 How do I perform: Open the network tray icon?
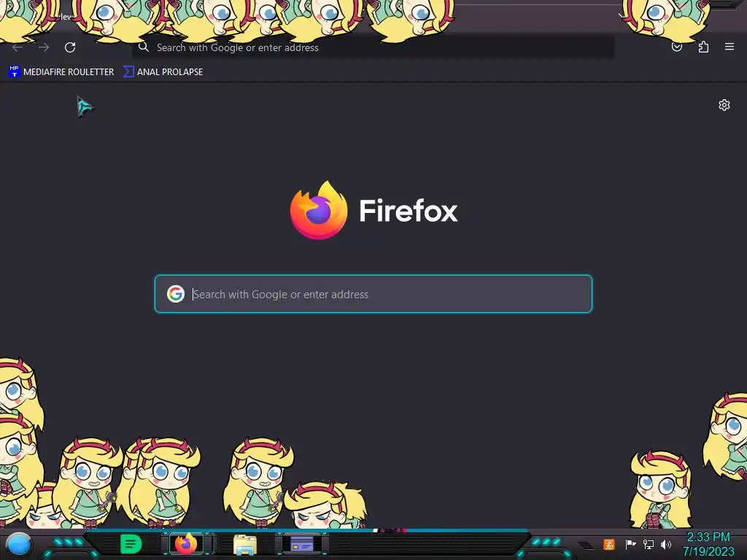(649, 544)
